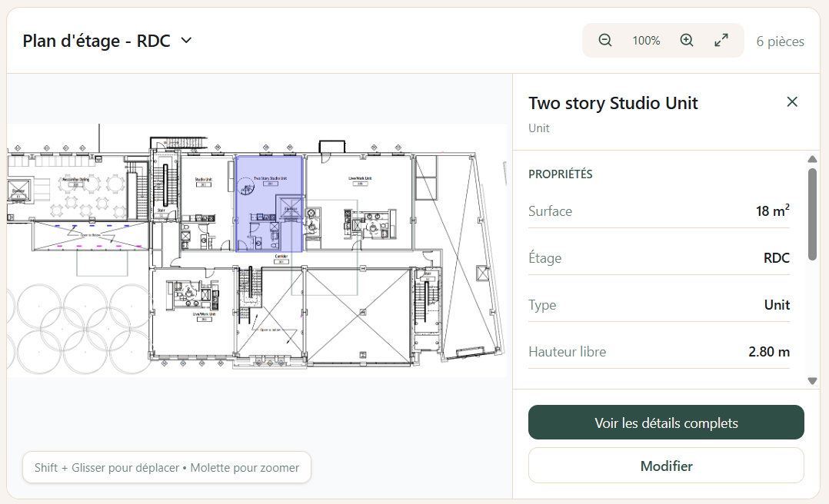Click the properties panel scroll up arrow
The image size is (829, 504).
(812, 160)
